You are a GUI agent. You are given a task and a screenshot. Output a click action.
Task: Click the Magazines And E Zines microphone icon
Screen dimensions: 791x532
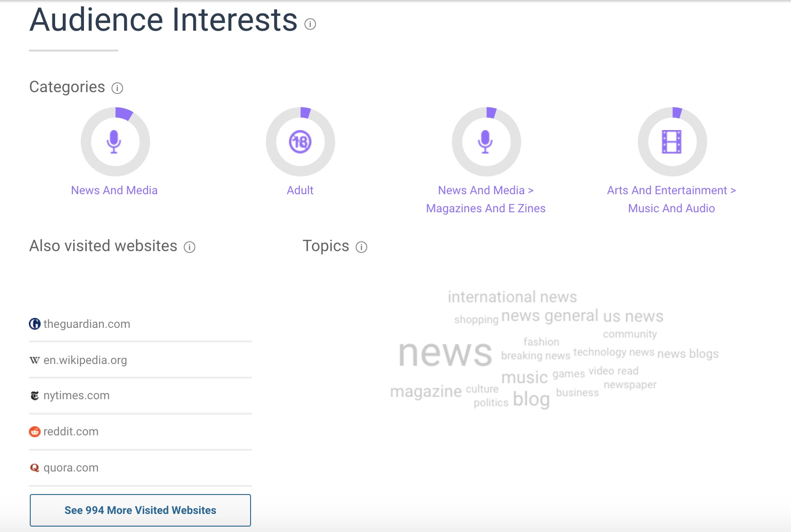pyautogui.click(x=486, y=142)
